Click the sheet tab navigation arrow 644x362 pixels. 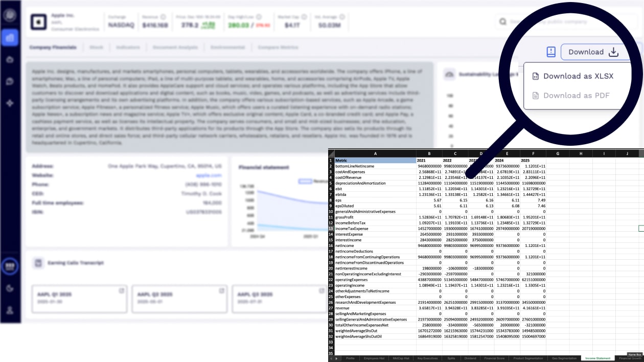coord(336,358)
